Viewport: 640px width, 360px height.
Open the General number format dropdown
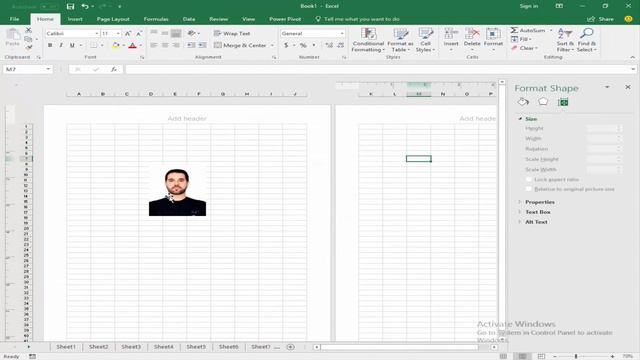click(x=342, y=33)
